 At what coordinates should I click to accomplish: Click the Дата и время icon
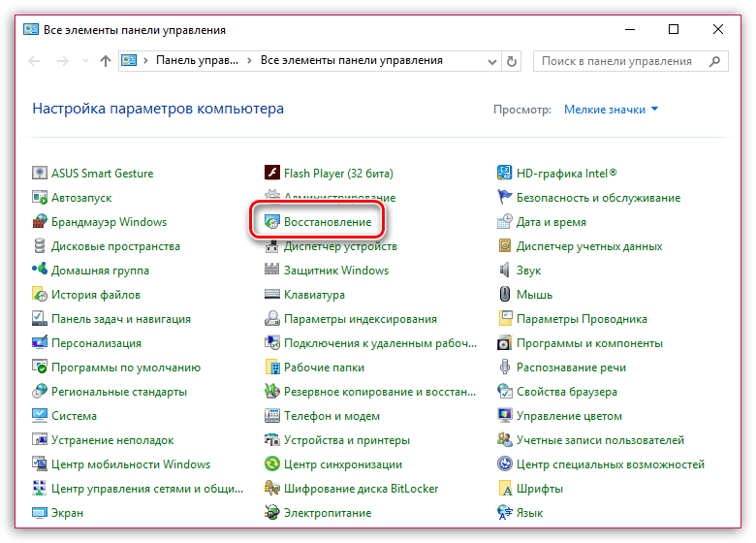click(505, 222)
